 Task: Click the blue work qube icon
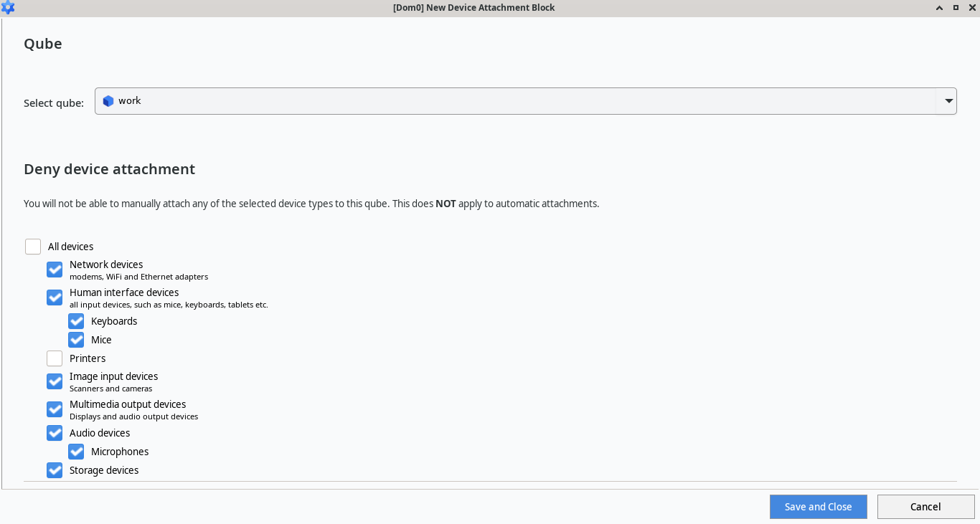pos(108,100)
